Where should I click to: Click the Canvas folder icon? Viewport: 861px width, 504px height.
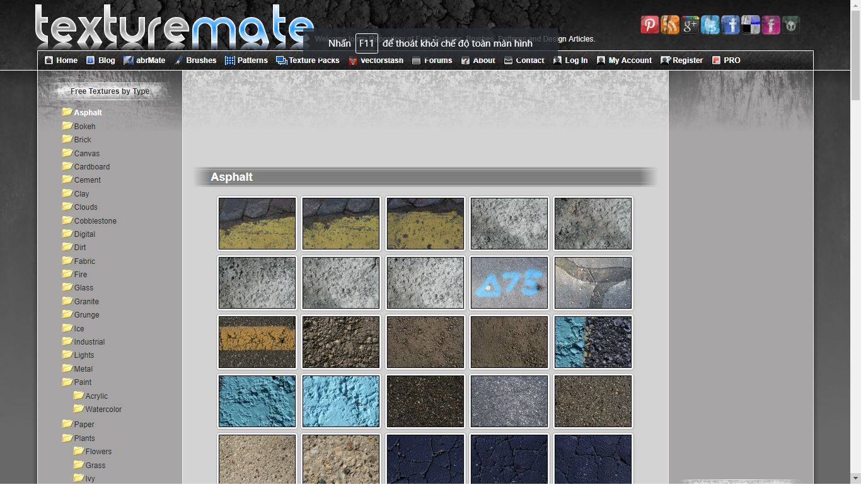coord(67,152)
